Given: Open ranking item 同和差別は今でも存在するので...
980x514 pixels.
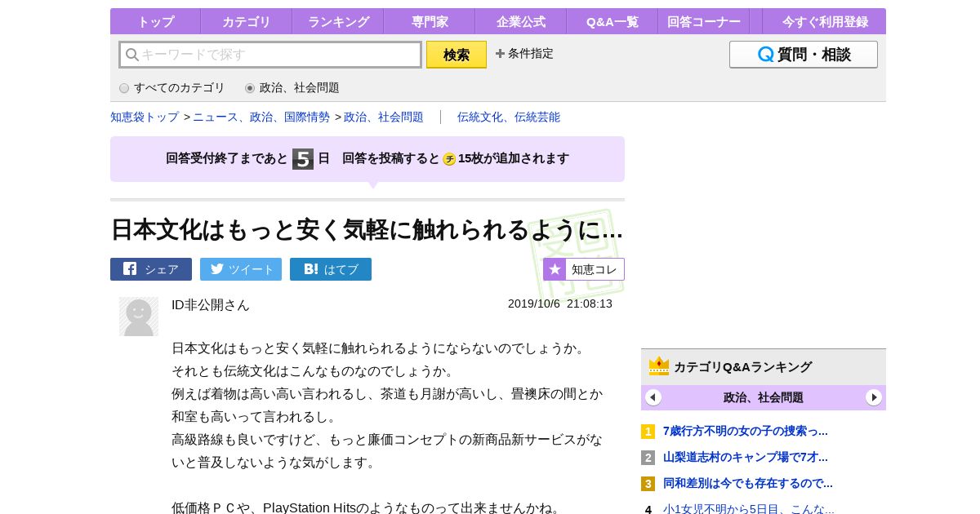Looking at the screenshot, I should coord(748,483).
